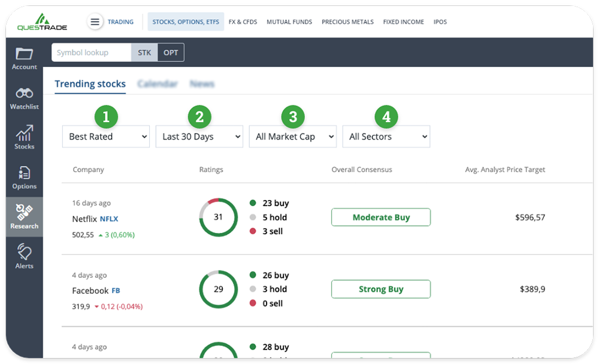This screenshot has width=599, height=364.
Task: Open the Account sidebar panel
Action: (24, 58)
